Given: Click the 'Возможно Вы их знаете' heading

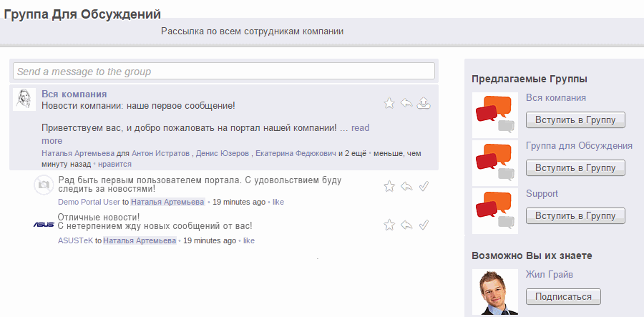Looking at the screenshot, I should [x=532, y=255].
